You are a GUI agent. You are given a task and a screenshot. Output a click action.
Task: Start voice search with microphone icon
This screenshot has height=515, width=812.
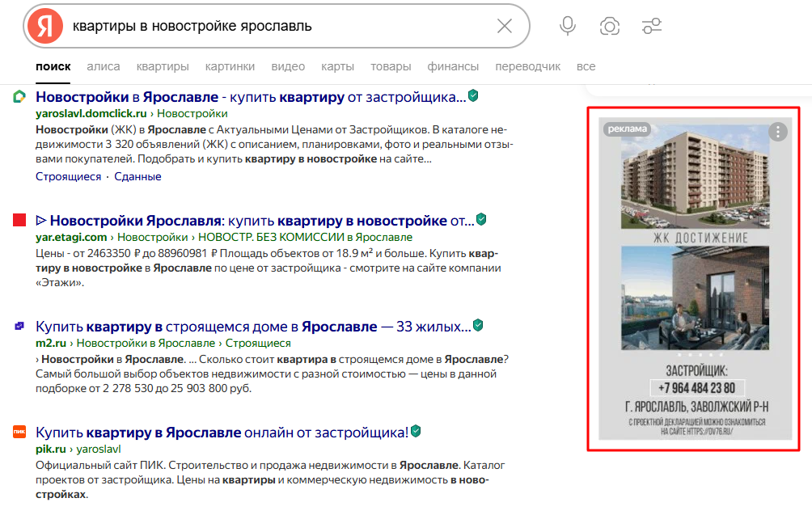click(x=568, y=27)
